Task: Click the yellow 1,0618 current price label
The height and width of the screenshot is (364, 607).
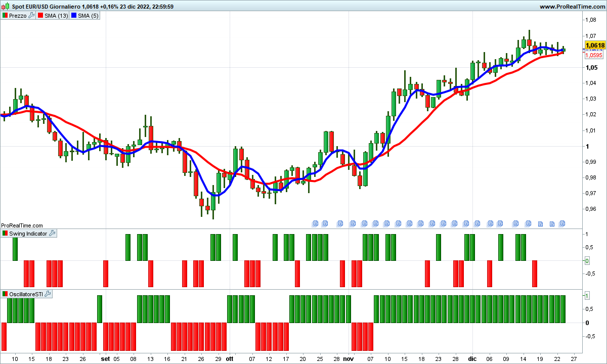Action: pyautogui.click(x=594, y=45)
